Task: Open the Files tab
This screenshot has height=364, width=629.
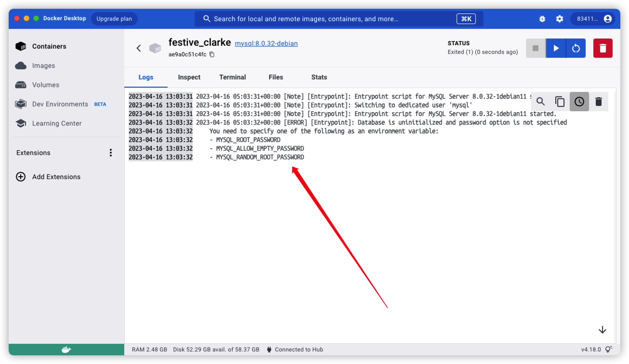Action: pos(276,77)
